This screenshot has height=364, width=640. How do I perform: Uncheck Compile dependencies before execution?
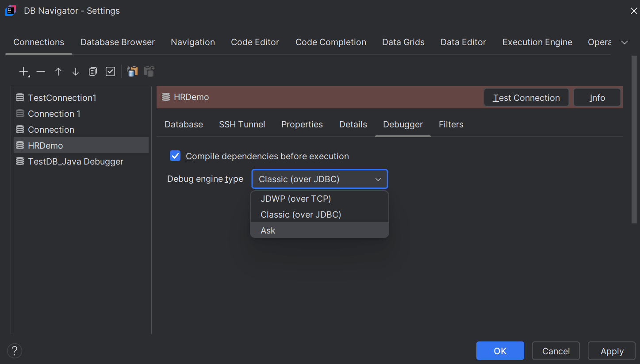[x=175, y=156]
